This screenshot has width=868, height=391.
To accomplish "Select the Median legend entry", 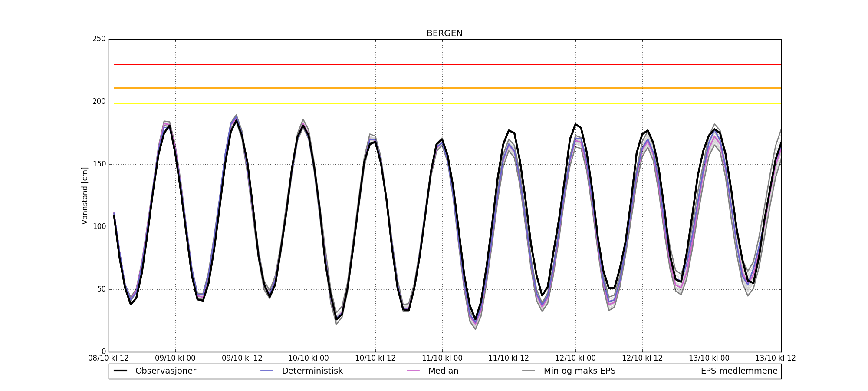I will coord(433,371).
